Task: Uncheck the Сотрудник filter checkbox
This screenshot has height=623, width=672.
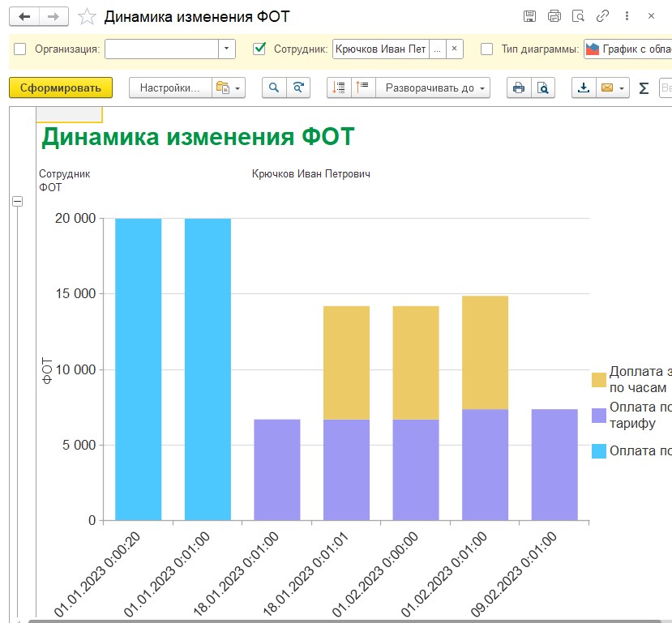Action: point(259,49)
